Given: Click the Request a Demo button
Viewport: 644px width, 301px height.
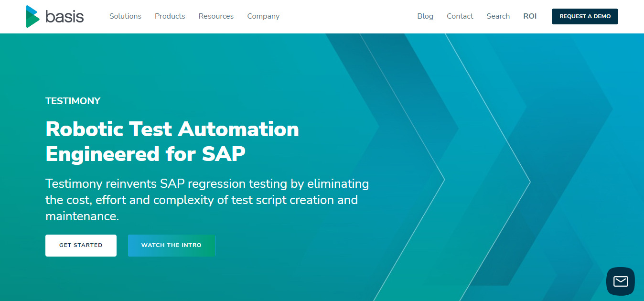Looking at the screenshot, I should tap(585, 16).
